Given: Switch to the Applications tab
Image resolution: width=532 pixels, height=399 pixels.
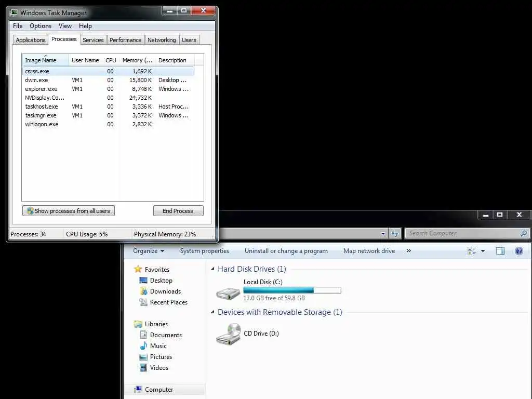Looking at the screenshot, I should pyautogui.click(x=31, y=40).
